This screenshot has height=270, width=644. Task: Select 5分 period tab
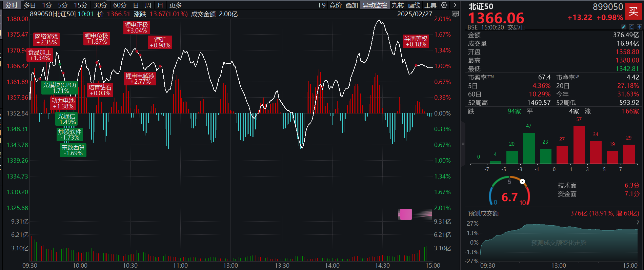click(x=63, y=5)
